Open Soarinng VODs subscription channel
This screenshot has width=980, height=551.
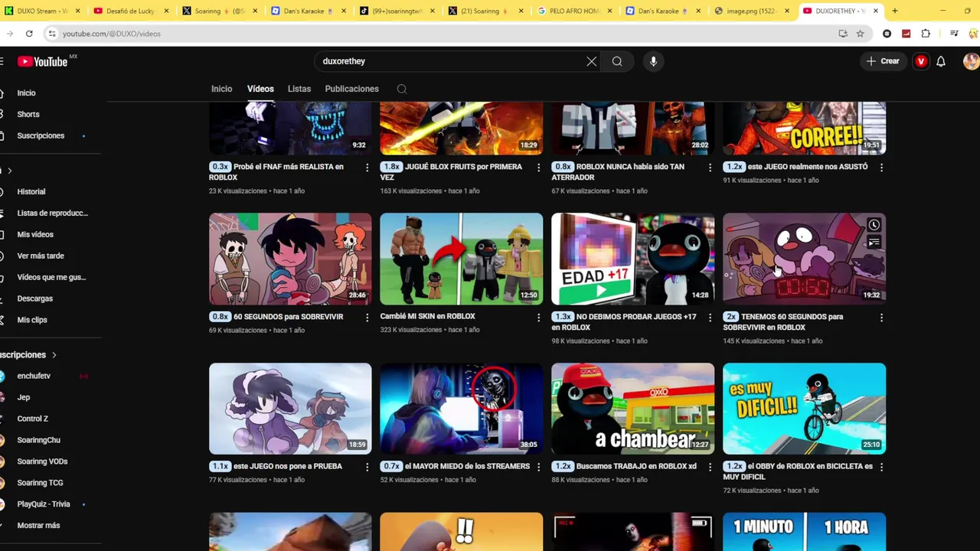pos(42,461)
